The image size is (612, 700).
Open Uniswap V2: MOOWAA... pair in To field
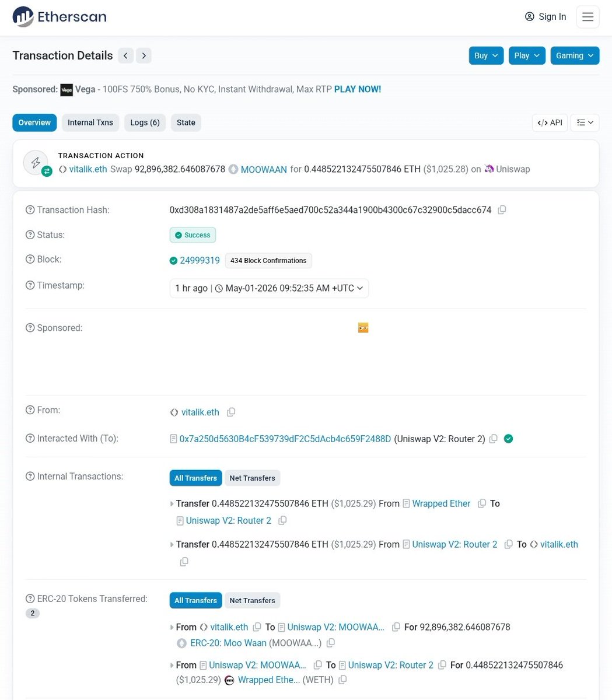pyautogui.click(x=336, y=627)
